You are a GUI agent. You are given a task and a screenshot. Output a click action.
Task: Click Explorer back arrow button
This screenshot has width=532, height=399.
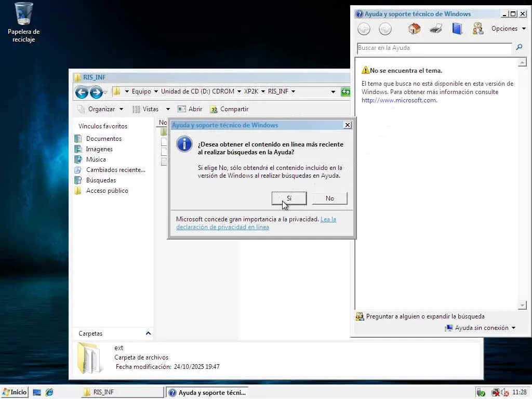tap(82, 92)
